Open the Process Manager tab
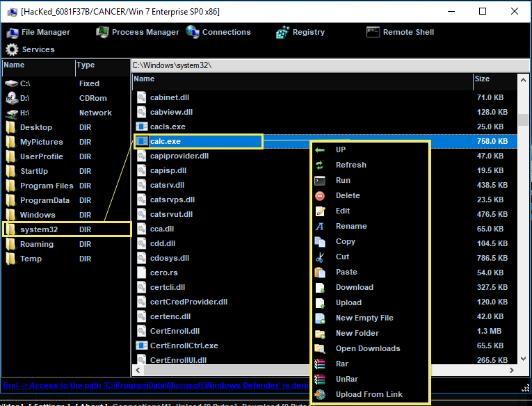The width and height of the screenshot is (532, 406). 138,32
